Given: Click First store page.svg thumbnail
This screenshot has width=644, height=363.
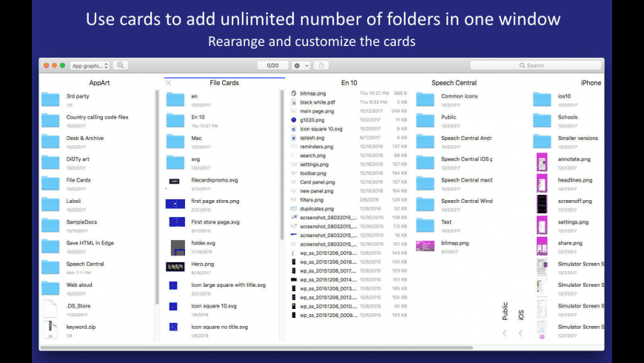Looking at the screenshot, I should (x=177, y=222).
